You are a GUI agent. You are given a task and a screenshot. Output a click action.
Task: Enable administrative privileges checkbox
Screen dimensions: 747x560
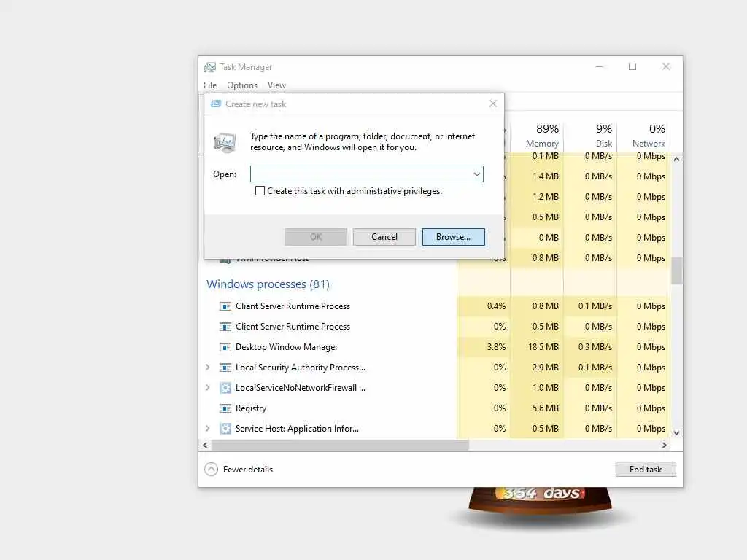point(260,191)
